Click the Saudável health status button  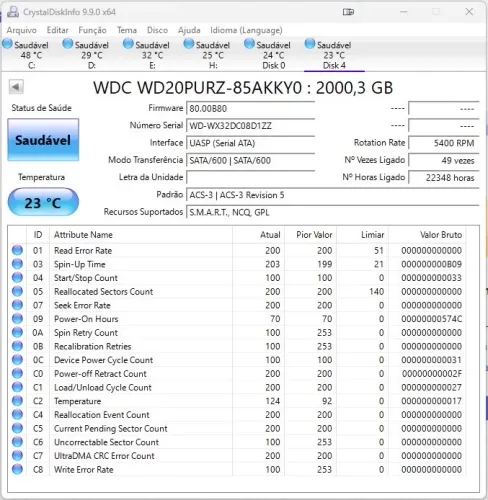(43, 140)
